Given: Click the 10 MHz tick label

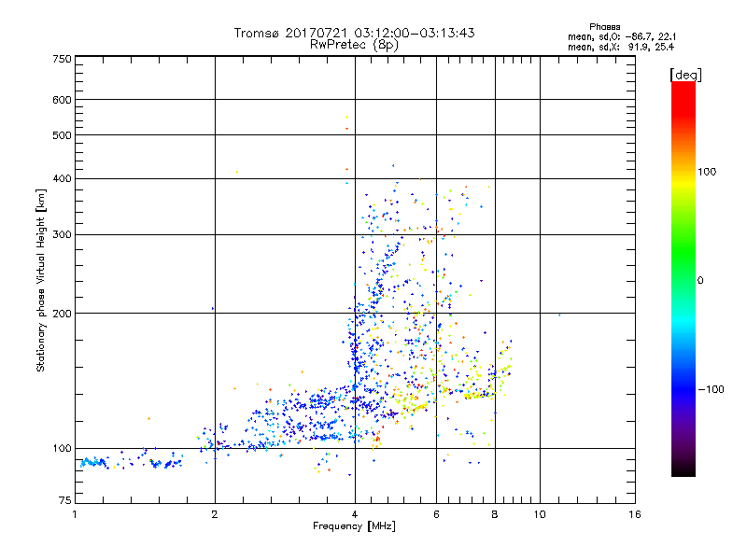Looking at the screenshot, I should 540,514.
